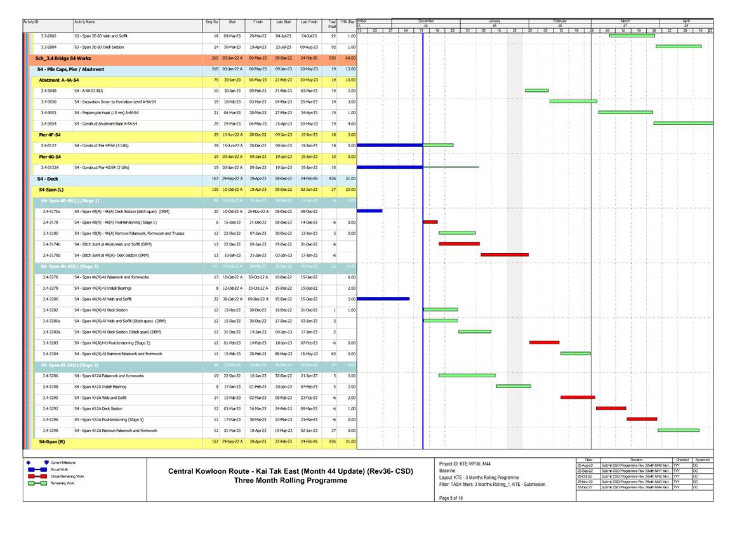
Task: Click the green bar for Span 43-2A Deck Section
Action: tap(613, 408)
